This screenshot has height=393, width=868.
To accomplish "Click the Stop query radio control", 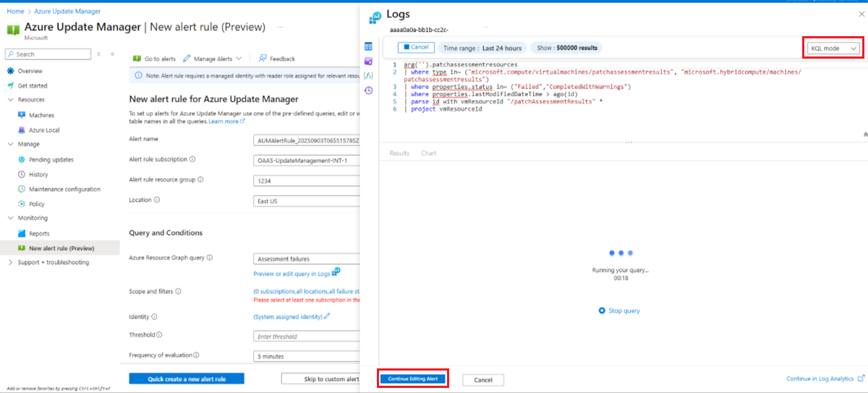I will pos(602,310).
